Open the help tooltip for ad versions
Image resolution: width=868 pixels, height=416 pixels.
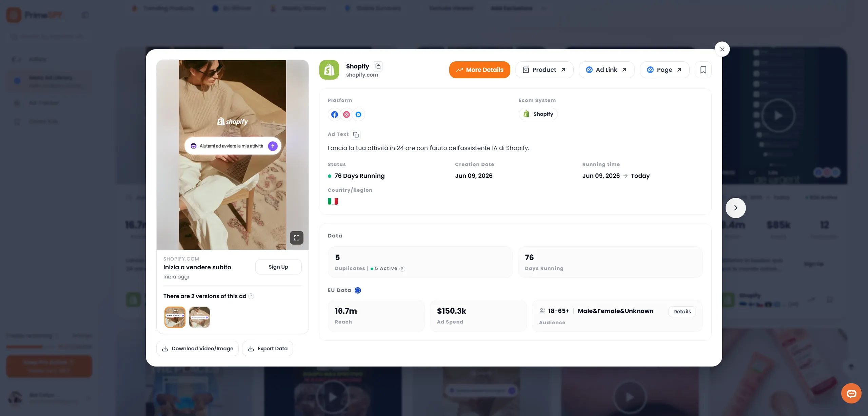[x=251, y=296]
